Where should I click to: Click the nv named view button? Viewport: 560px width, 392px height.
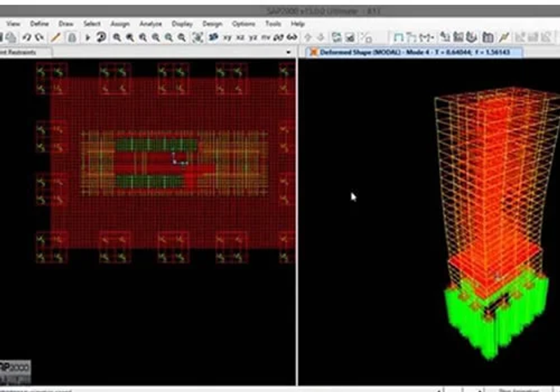click(x=266, y=37)
